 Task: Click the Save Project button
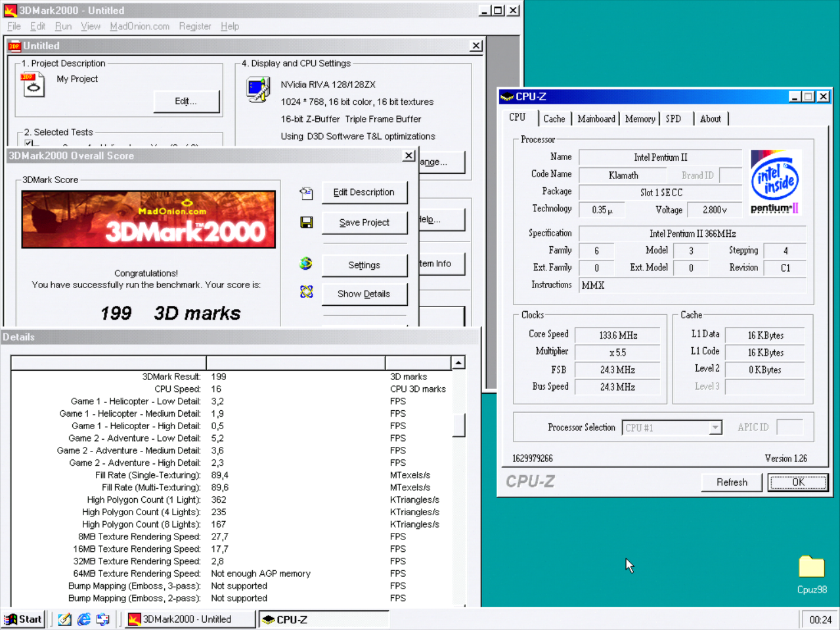[x=364, y=222]
